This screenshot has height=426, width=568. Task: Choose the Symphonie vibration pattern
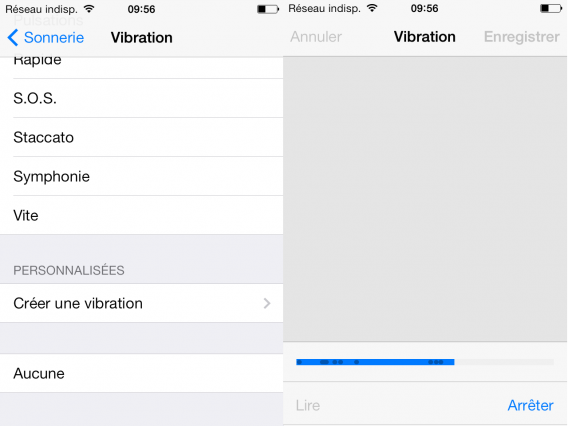pos(141,176)
